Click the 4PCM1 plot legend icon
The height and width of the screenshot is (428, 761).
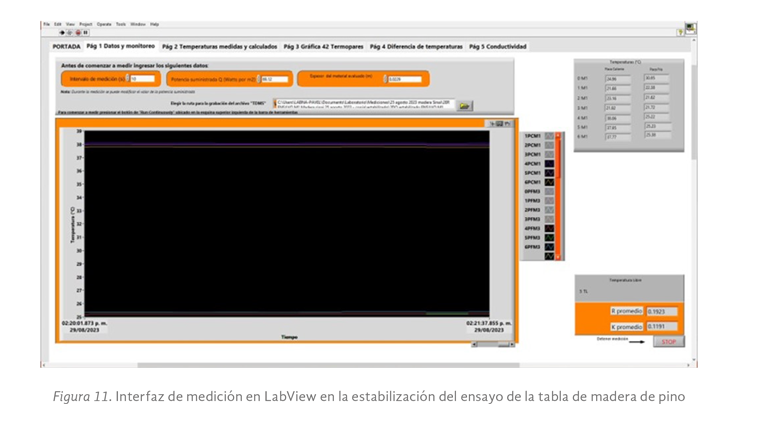click(x=549, y=164)
